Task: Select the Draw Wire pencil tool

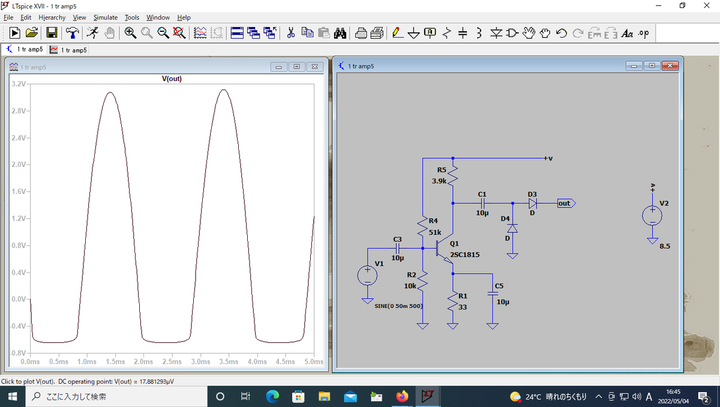Action: 397,33
